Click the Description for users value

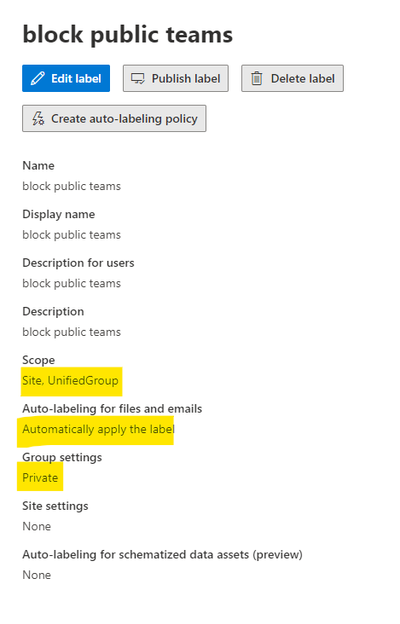(x=72, y=283)
